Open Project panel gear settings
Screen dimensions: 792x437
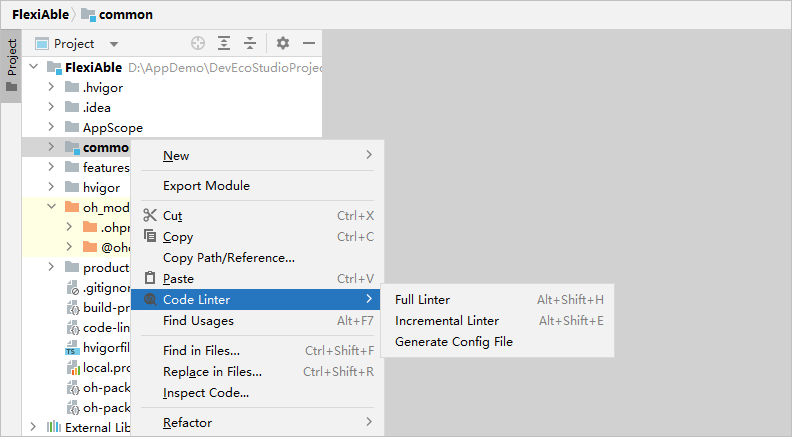point(283,44)
